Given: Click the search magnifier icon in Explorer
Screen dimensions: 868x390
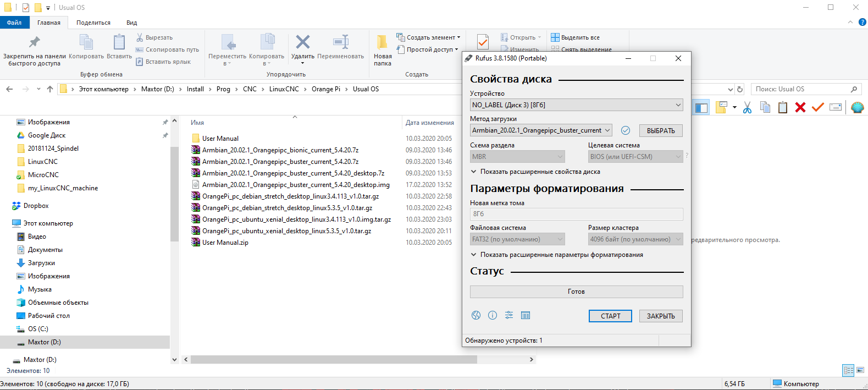Looking at the screenshot, I should (854, 89).
